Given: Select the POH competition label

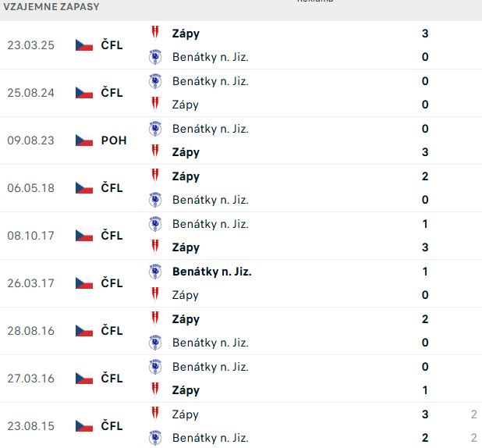Looking at the screenshot, I should click(114, 140).
